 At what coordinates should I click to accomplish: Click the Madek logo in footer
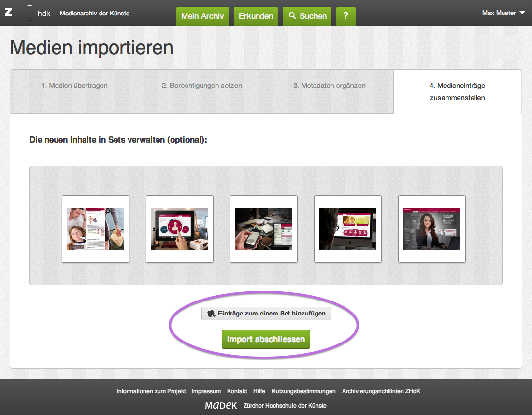click(x=221, y=405)
